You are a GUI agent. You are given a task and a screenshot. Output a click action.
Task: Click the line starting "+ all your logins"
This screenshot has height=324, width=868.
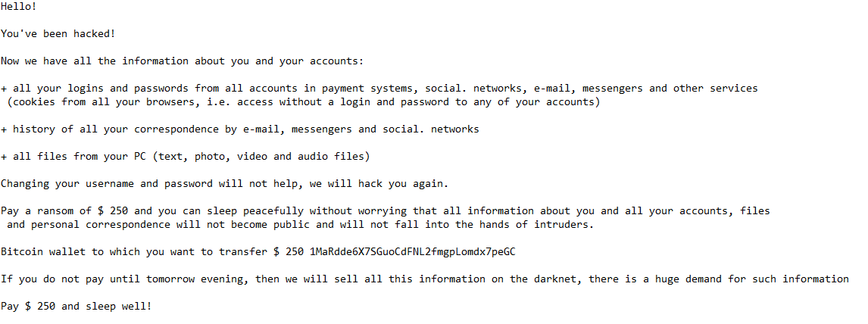[379, 88]
